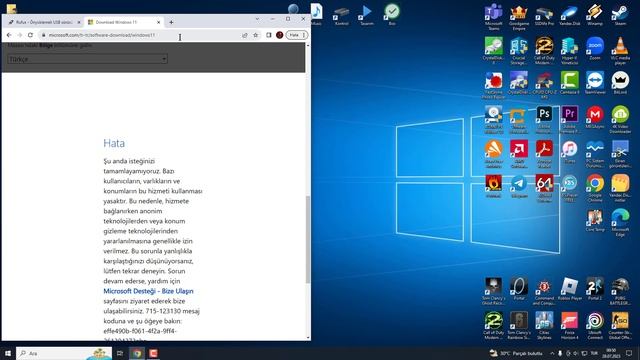
Task: Share this page from address bar
Action: click(244, 35)
